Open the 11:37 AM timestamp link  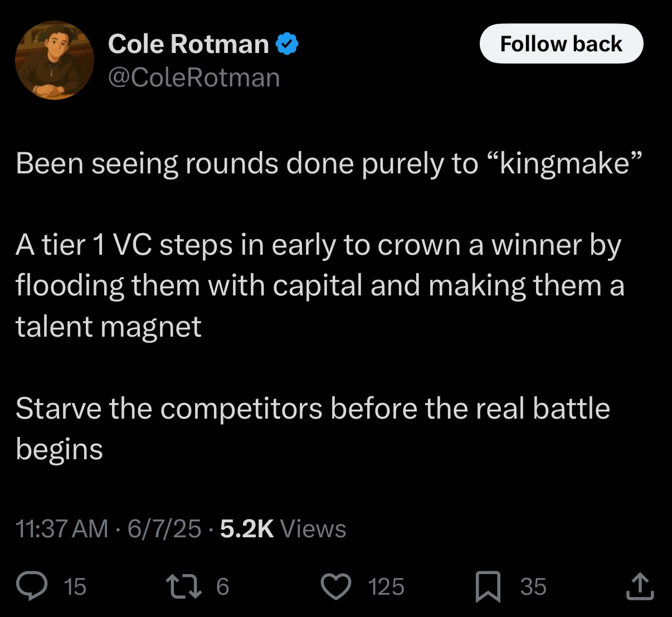62,528
